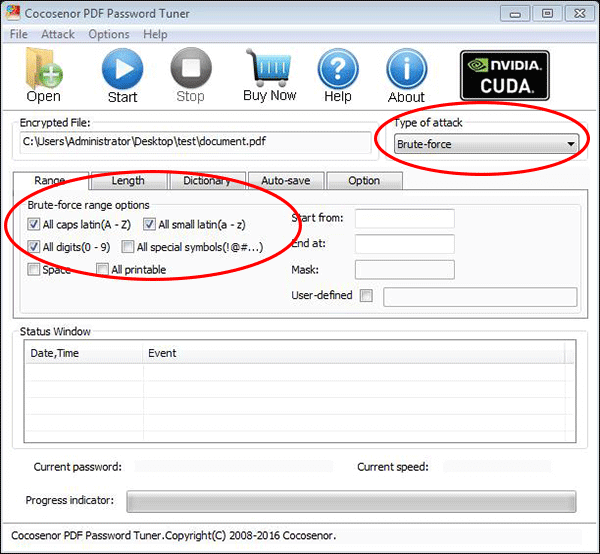Switch to the Dictionary tab
This screenshot has height=554, width=600.
[207, 181]
